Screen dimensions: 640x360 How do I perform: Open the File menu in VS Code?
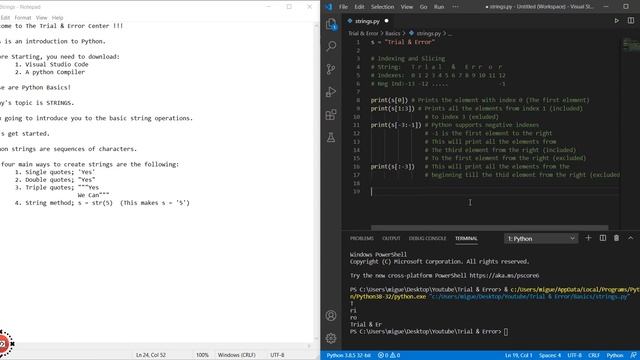pyautogui.click(x=343, y=7)
